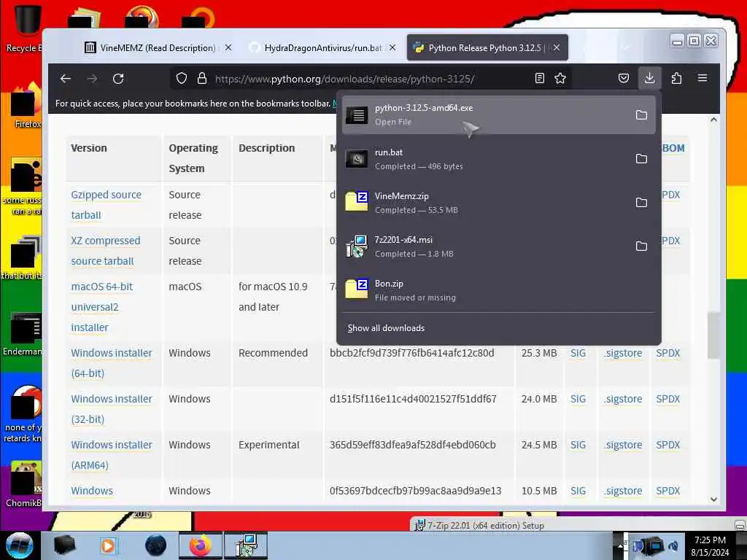Open the 7-Zip setup installer taskbar icon
Image resolution: width=747 pixels, height=560 pixels.
click(247, 545)
